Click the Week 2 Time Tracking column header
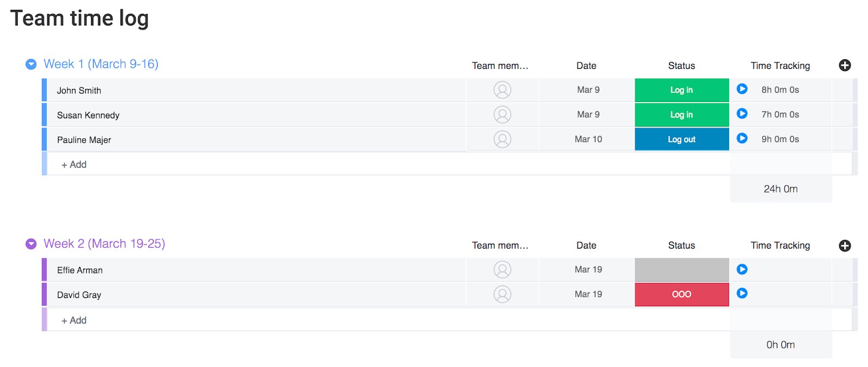868x367 pixels. pyautogui.click(x=780, y=245)
